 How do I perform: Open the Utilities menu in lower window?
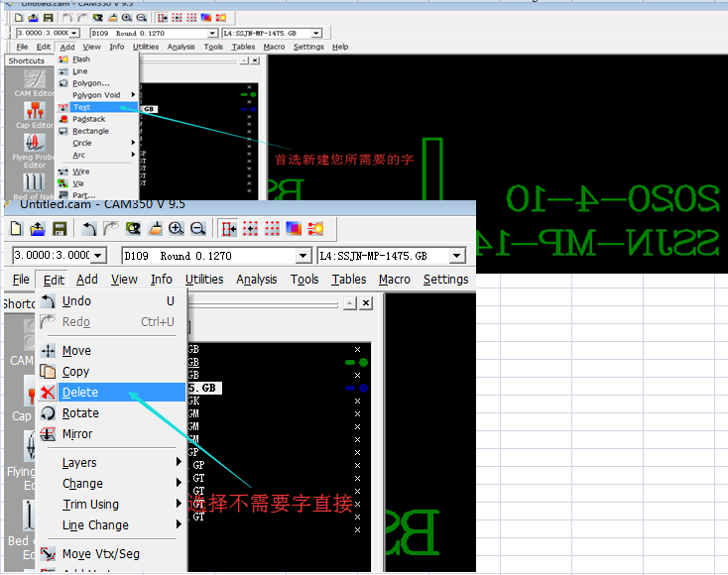point(204,280)
